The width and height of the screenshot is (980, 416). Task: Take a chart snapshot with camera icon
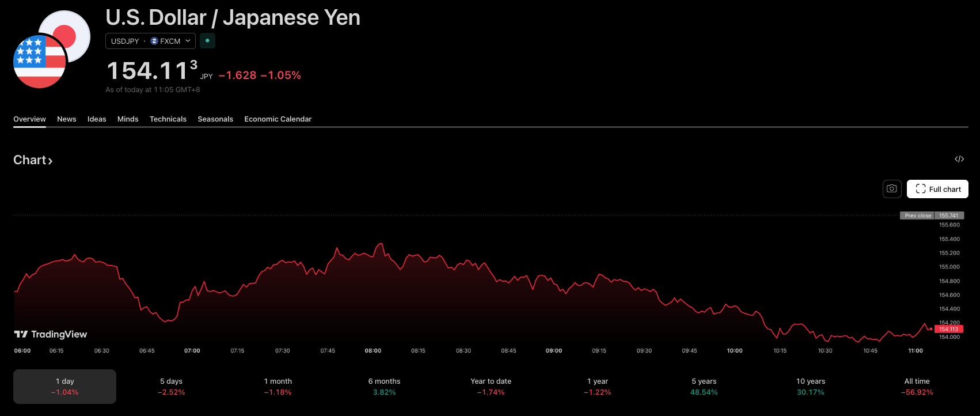pyautogui.click(x=892, y=189)
